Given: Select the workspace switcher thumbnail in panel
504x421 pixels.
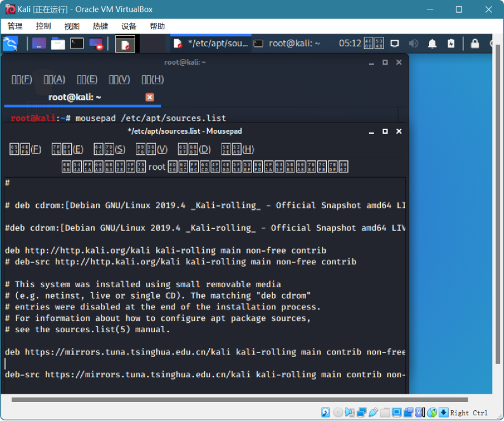Looking at the screenshot, I should [x=125, y=44].
